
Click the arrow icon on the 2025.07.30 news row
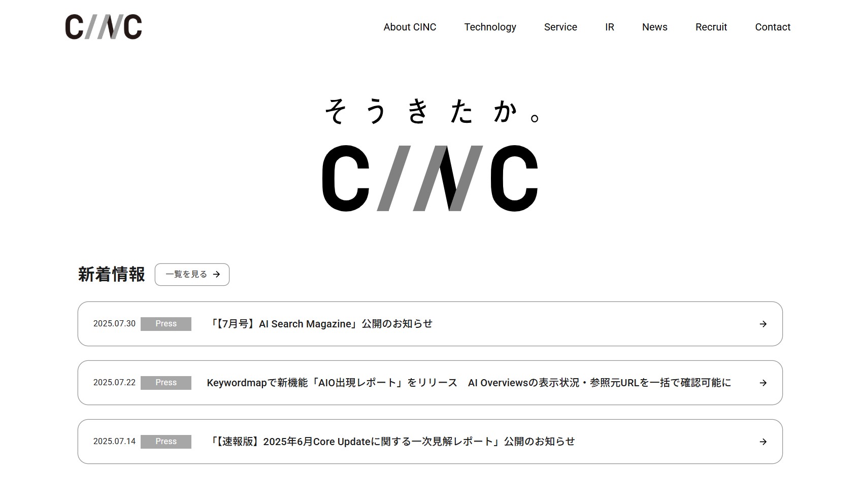[x=763, y=324]
